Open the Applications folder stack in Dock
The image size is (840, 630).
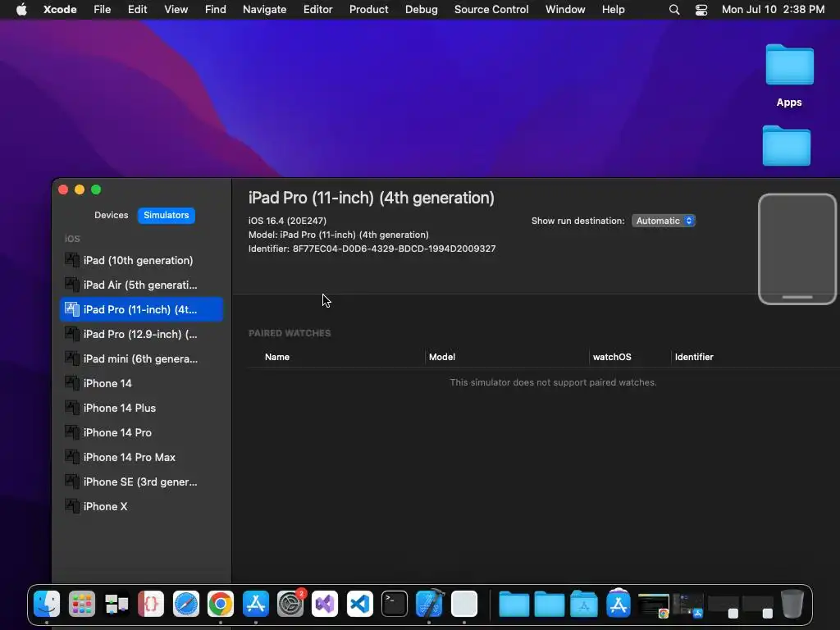(x=584, y=604)
